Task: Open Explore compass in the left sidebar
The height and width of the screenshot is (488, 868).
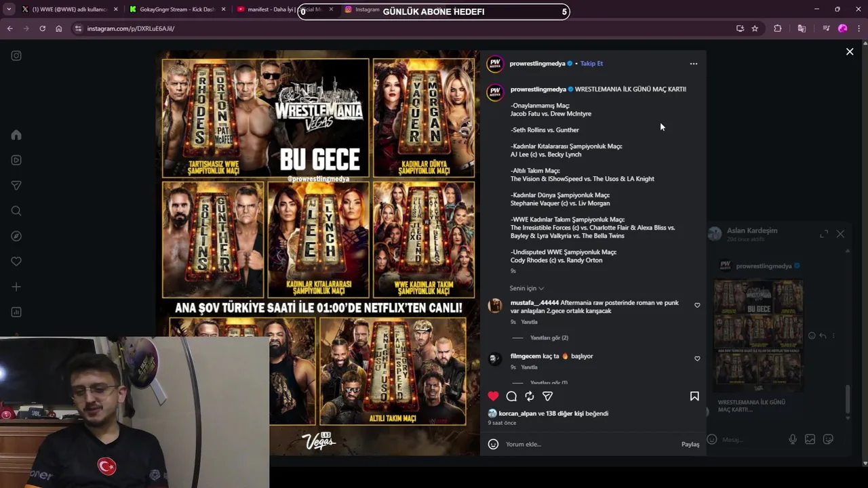Action: (x=16, y=236)
